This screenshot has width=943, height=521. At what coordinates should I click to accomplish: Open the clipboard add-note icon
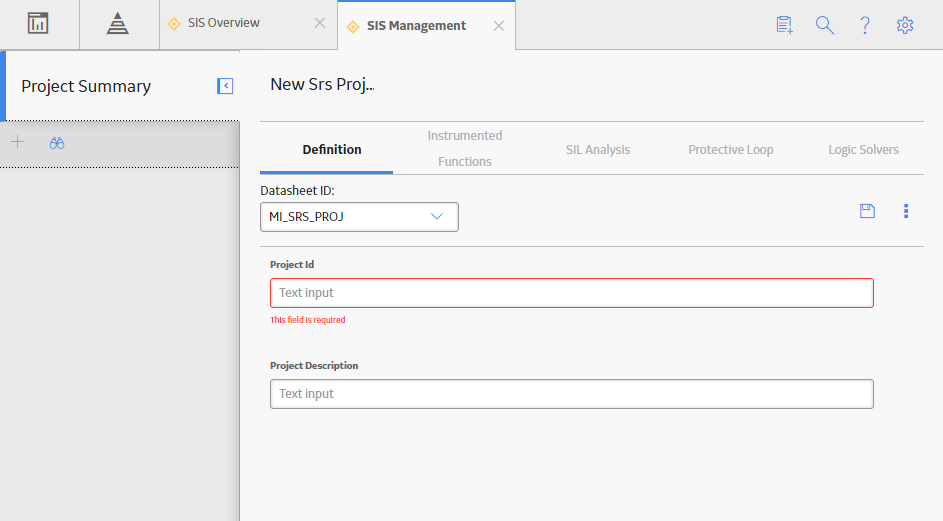coord(784,25)
